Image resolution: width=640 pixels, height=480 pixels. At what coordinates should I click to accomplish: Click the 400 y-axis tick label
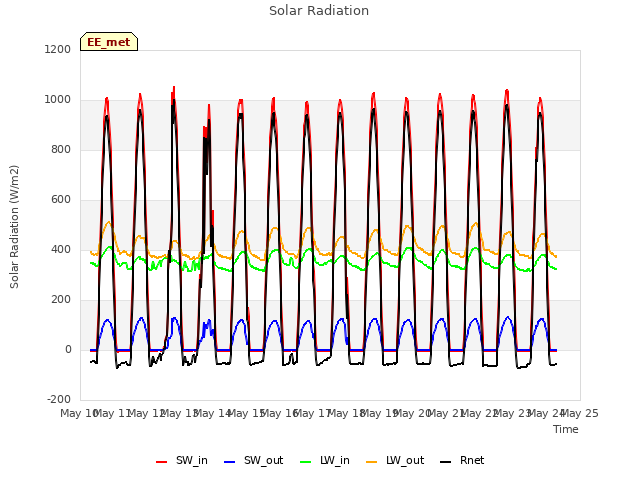(x=61, y=249)
